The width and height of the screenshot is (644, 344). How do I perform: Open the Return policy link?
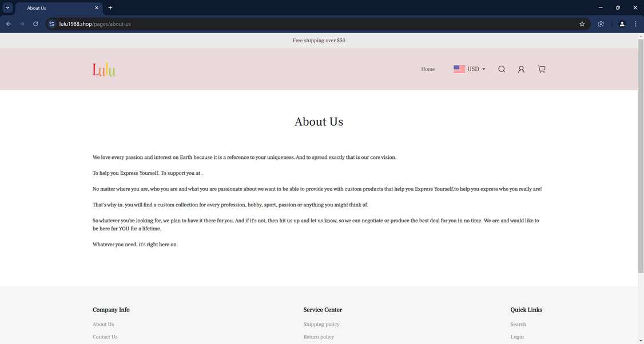(x=319, y=337)
